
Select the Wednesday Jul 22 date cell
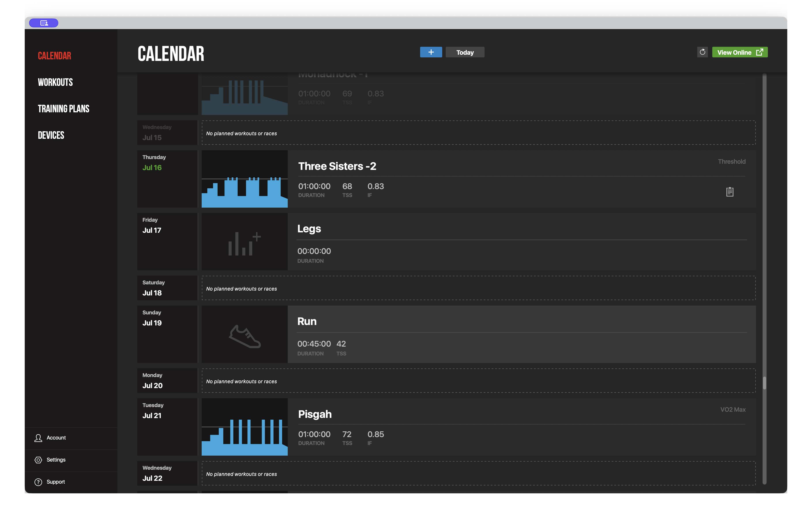(167, 473)
